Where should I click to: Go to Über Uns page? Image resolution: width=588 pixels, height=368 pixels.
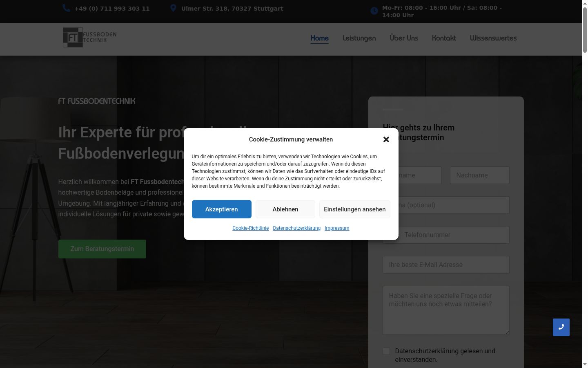click(x=404, y=38)
